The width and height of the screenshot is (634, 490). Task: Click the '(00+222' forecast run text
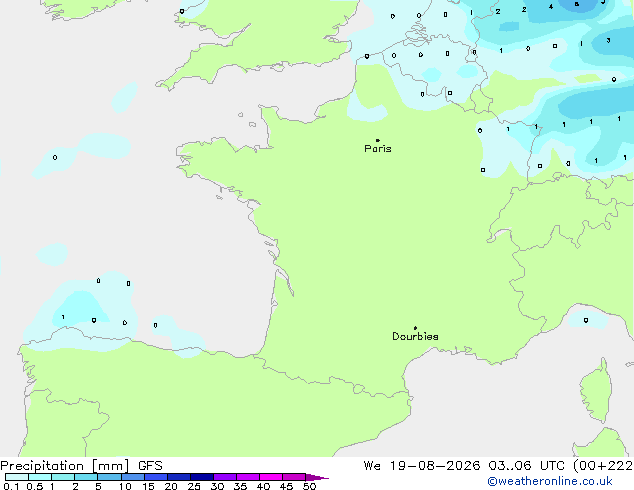(x=603, y=466)
